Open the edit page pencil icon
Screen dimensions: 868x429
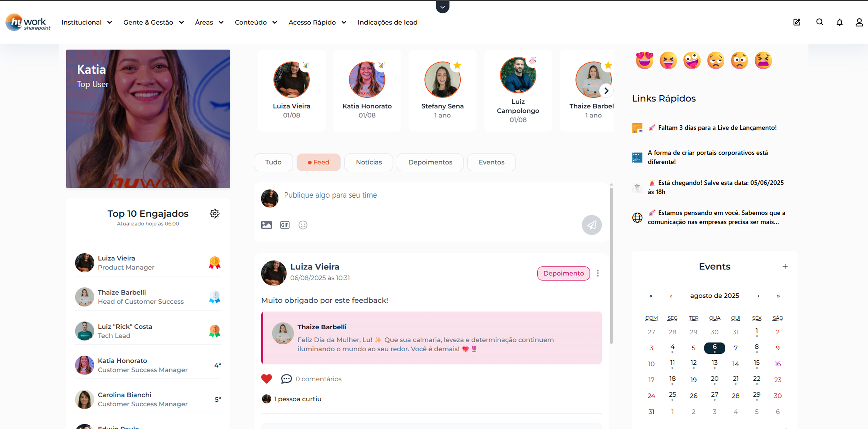pyautogui.click(x=797, y=22)
